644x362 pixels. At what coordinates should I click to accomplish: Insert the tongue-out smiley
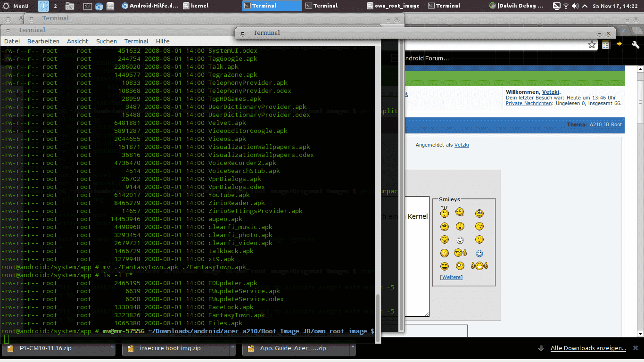click(x=444, y=239)
